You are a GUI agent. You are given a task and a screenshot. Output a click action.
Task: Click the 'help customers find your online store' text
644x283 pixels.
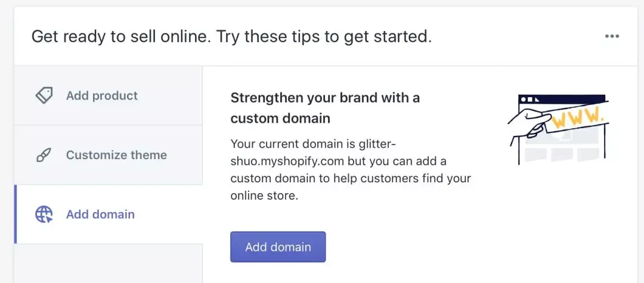pyautogui.click(x=351, y=187)
